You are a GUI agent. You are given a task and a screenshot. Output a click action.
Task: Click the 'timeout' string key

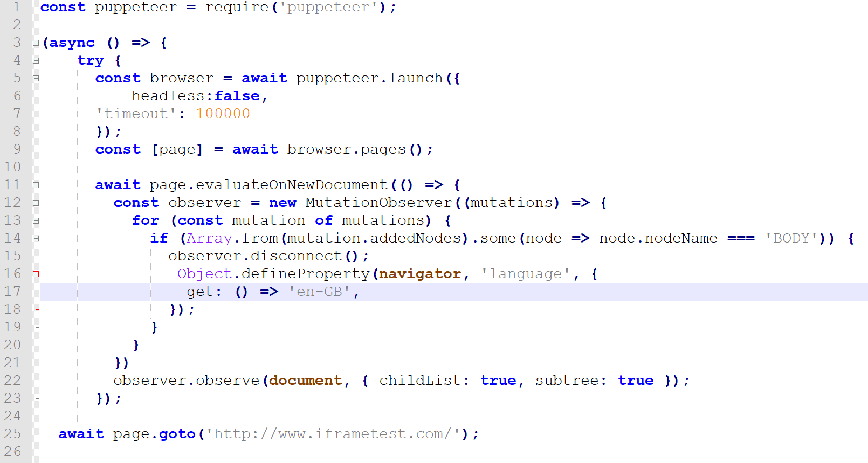[x=136, y=114]
